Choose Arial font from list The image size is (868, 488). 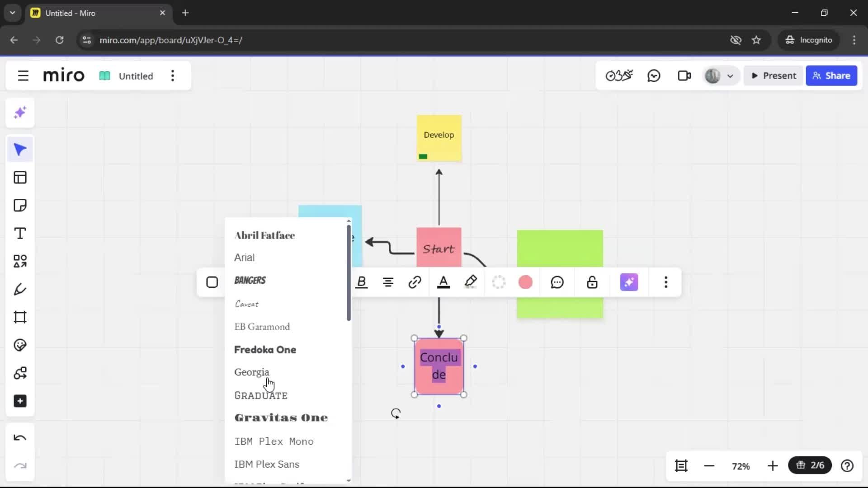pyautogui.click(x=245, y=258)
